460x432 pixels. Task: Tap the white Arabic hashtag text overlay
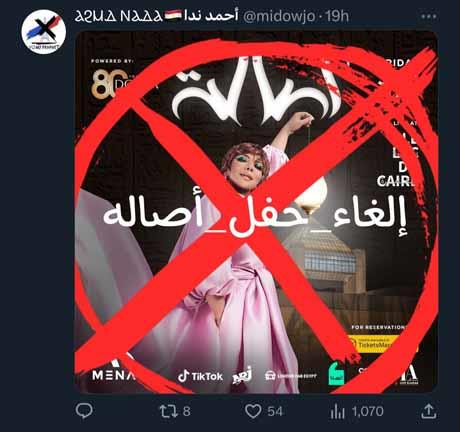tap(256, 215)
